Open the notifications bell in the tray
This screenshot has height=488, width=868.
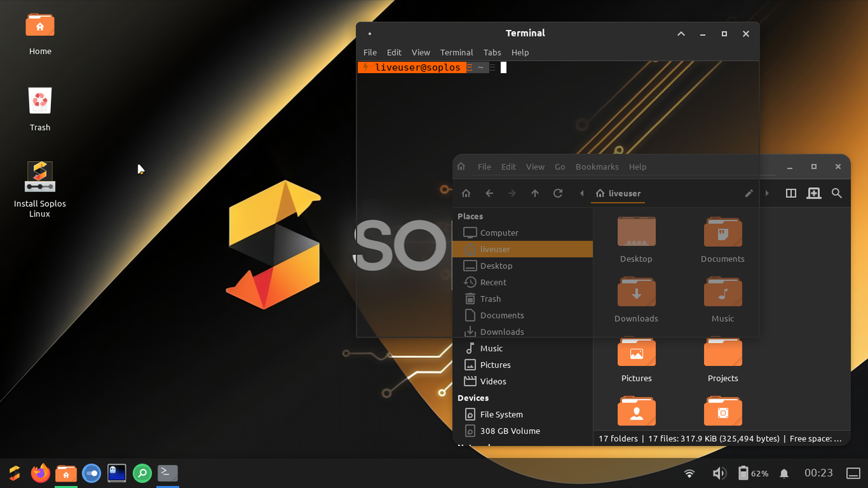point(784,473)
